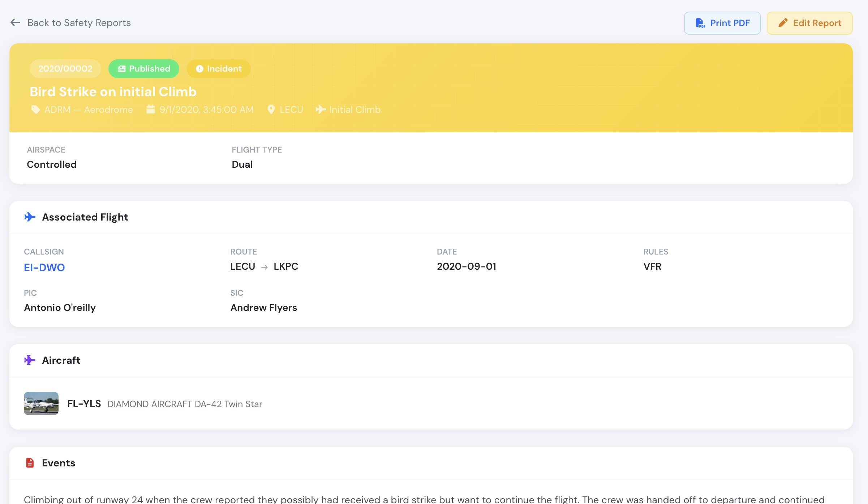Click the Print PDF button

(722, 23)
